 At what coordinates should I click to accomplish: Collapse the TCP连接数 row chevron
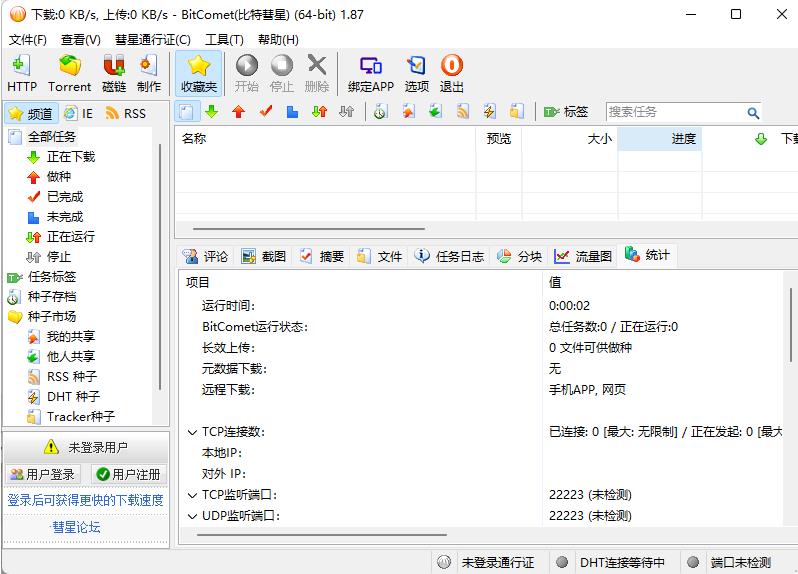tap(192, 432)
